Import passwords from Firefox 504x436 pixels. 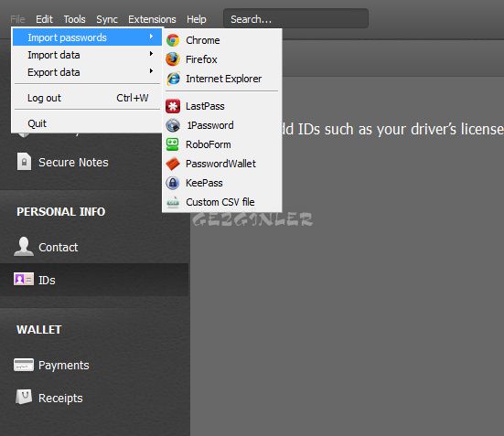click(221, 59)
